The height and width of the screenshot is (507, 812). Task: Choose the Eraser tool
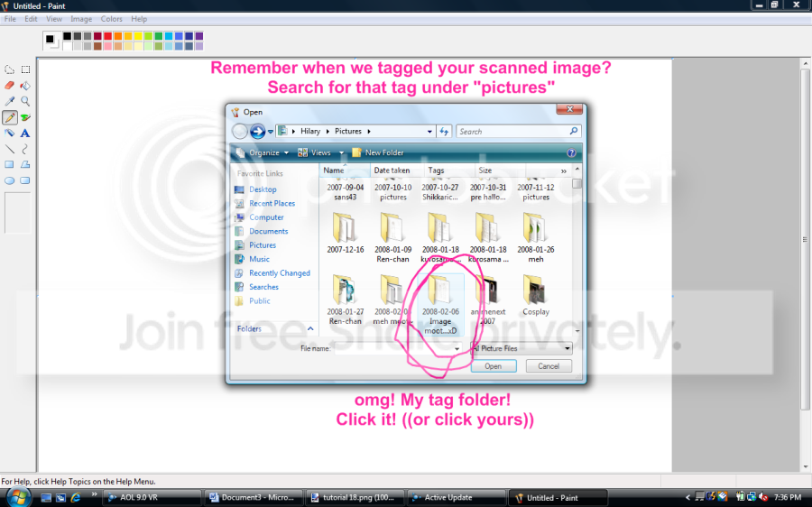click(x=9, y=86)
